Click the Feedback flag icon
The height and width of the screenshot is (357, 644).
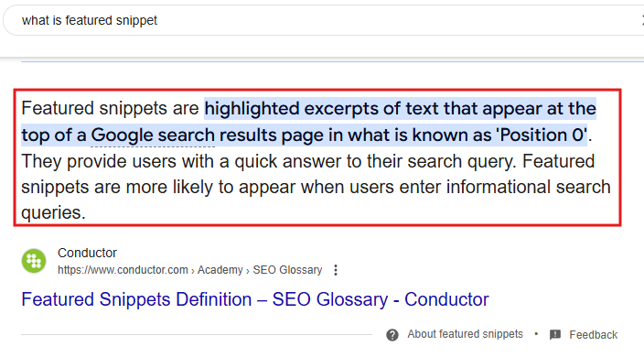555,335
